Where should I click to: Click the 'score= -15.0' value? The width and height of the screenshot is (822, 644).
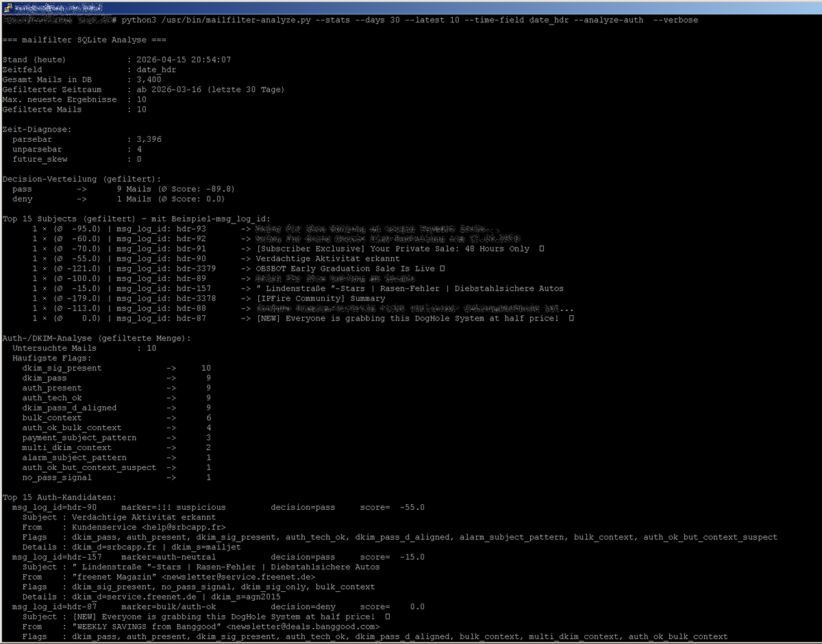[393, 557]
